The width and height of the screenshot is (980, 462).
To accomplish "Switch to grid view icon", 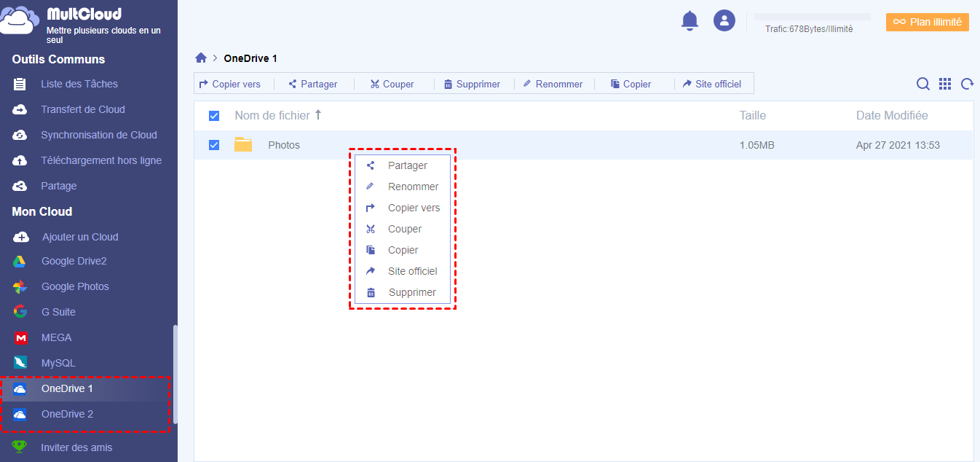I will click(945, 84).
